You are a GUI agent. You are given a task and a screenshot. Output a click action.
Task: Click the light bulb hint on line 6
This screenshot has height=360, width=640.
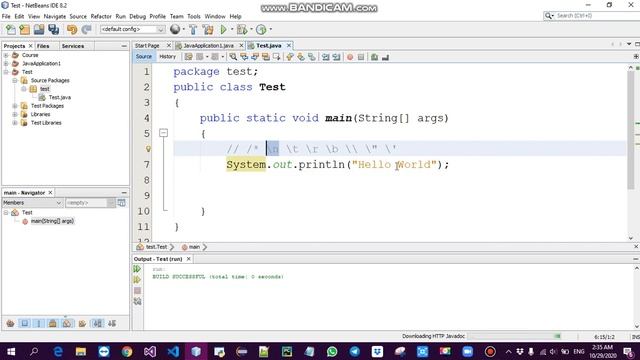148,149
